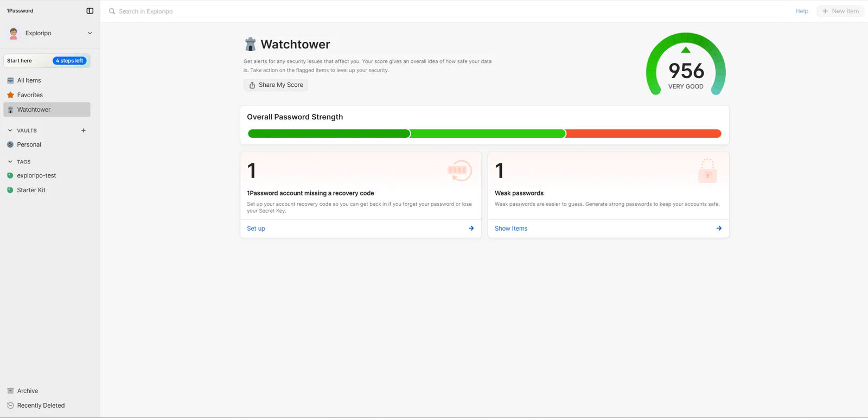This screenshot has width=868, height=418.
Task: Select the exploripo-test tag
Action: coord(47,176)
